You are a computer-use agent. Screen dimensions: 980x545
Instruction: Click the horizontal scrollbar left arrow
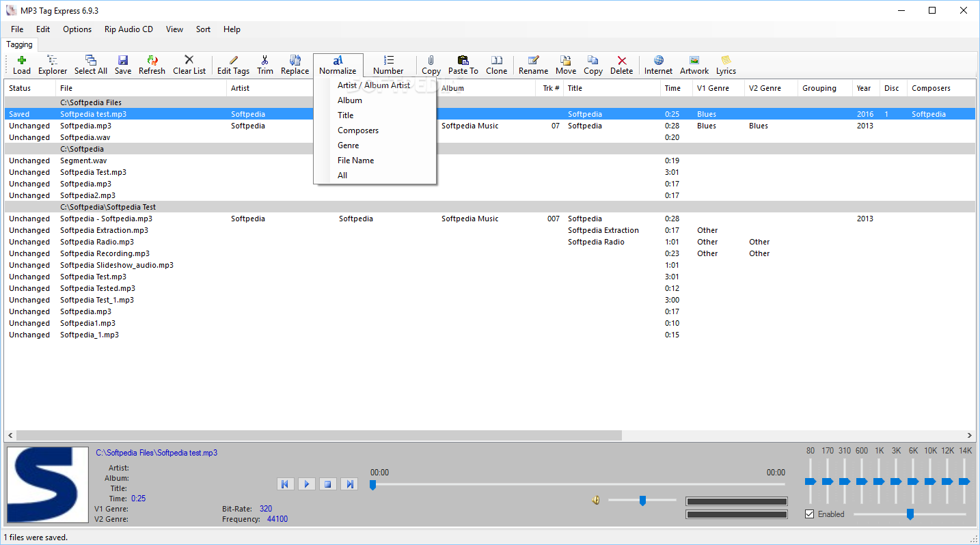click(10, 435)
